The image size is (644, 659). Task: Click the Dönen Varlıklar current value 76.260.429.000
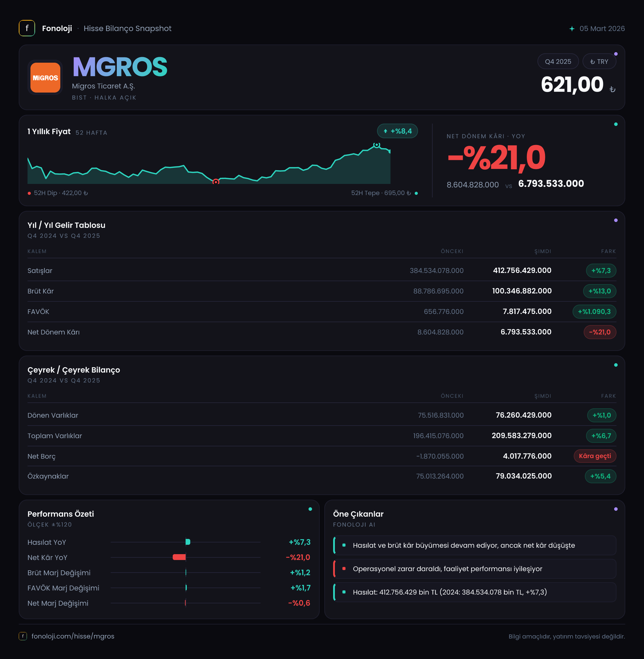tap(524, 415)
